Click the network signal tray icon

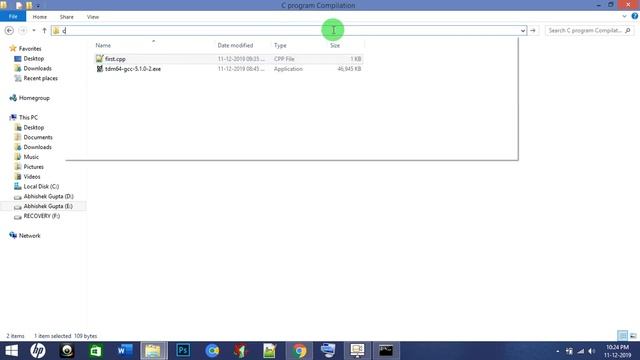[x=580, y=351]
